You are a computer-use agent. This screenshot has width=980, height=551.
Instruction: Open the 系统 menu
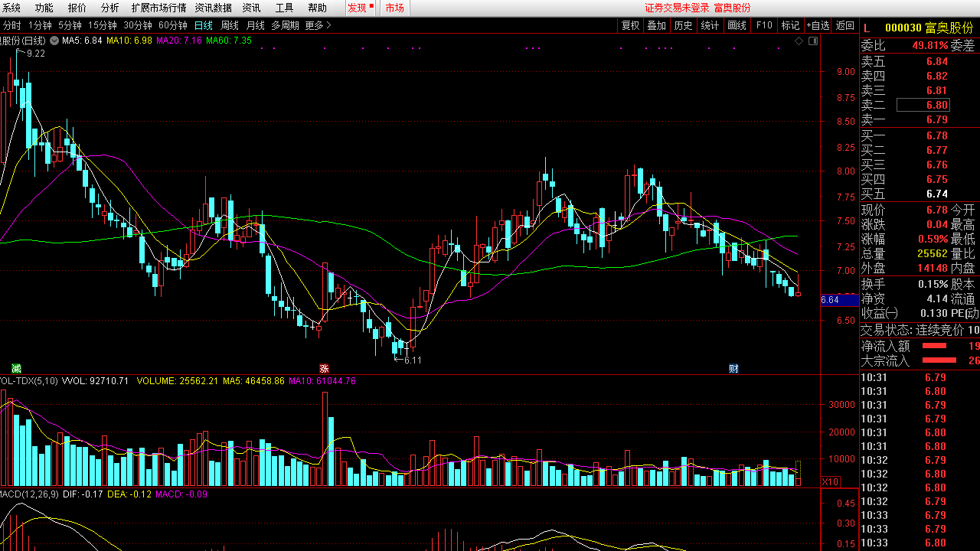11,8
